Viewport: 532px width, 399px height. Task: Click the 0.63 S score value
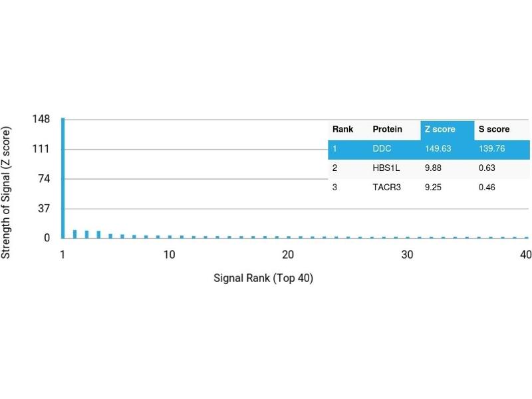[x=487, y=168]
